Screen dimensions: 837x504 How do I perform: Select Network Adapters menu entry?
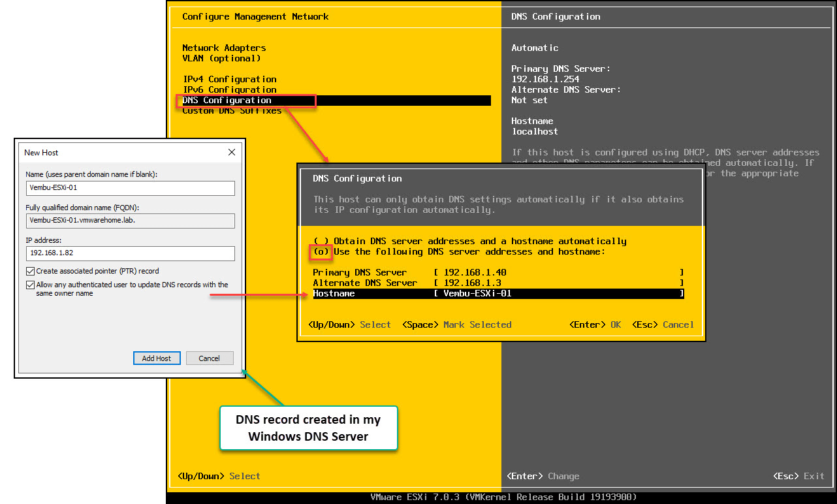[x=224, y=48]
